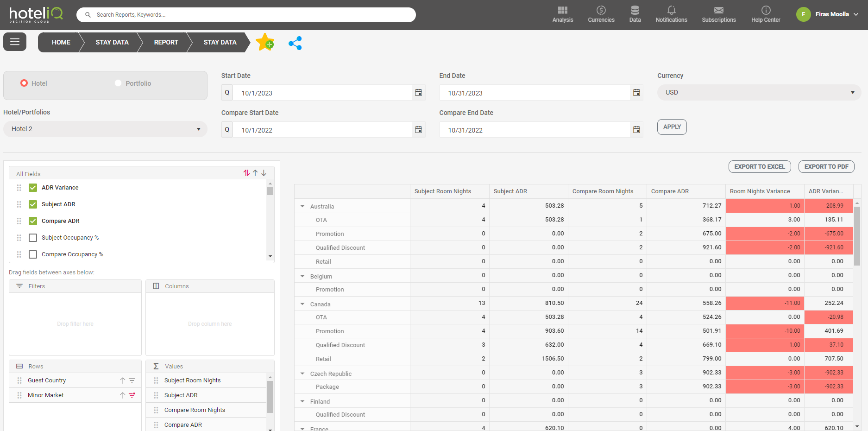Go to HOME in the breadcrumb
The width and height of the screenshot is (868, 431).
pyautogui.click(x=61, y=42)
